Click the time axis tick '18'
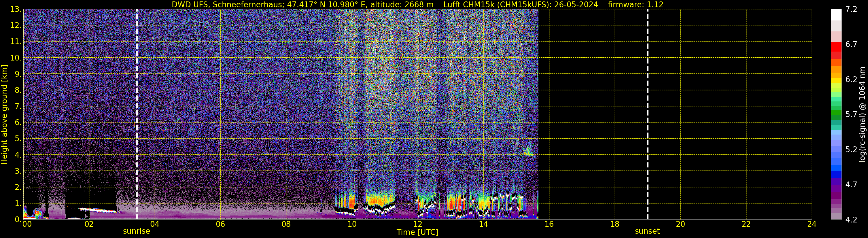The height and width of the screenshot is (238, 868). 614,224
